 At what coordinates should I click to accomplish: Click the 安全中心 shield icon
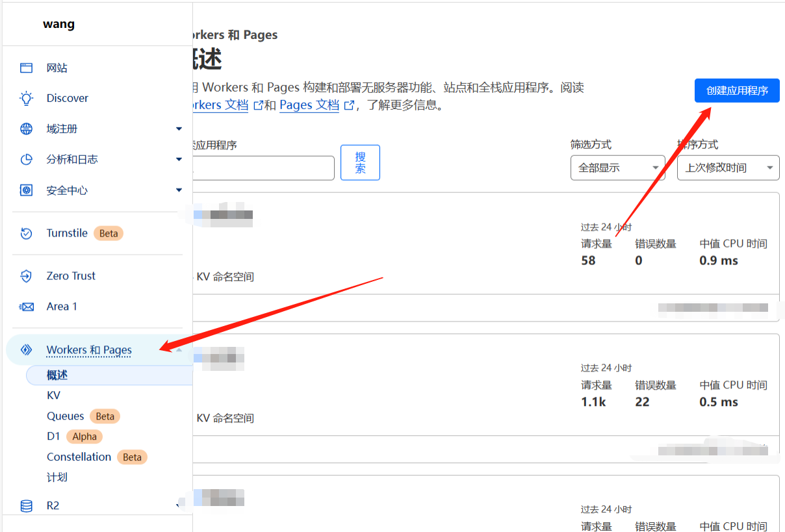[x=26, y=190]
